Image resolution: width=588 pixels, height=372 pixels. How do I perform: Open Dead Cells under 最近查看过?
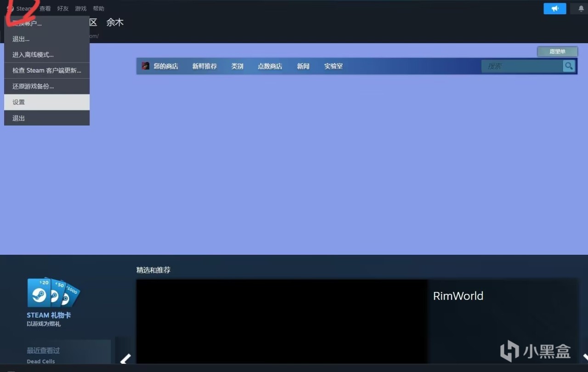coord(41,361)
